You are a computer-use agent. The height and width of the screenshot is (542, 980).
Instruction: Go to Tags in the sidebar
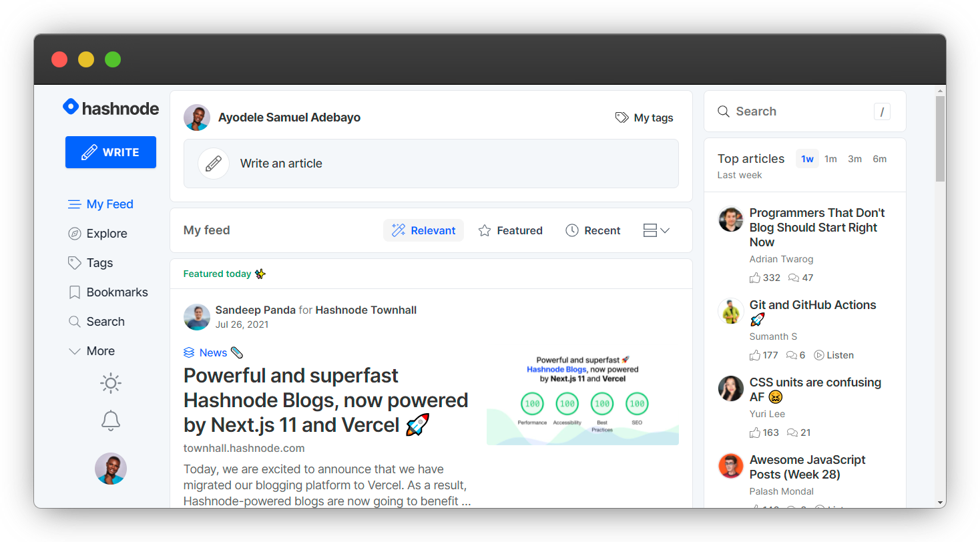[91, 263]
